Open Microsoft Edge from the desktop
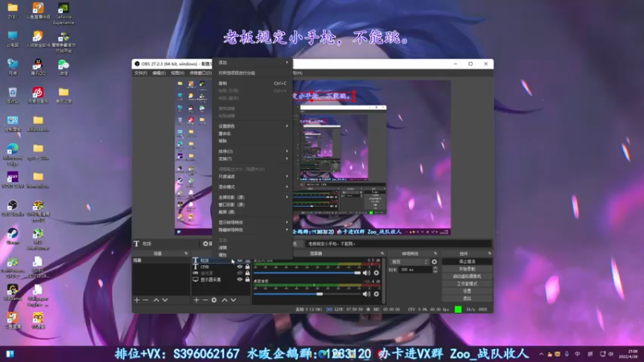 (x=12, y=154)
